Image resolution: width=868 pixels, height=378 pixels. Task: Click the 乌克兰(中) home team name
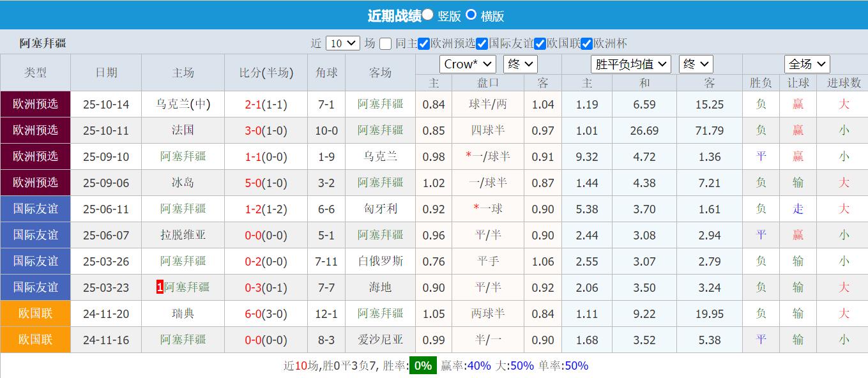pos(182,104)
